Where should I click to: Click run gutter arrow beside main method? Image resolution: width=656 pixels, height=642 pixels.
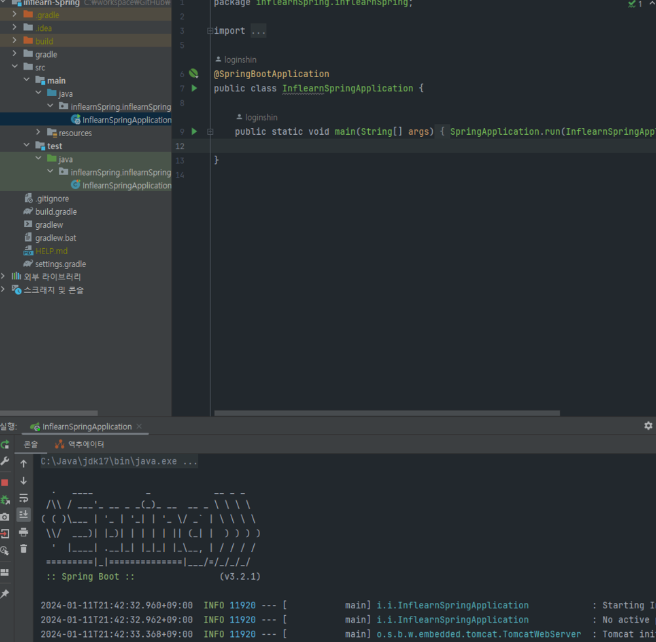(x=194, y=131)
